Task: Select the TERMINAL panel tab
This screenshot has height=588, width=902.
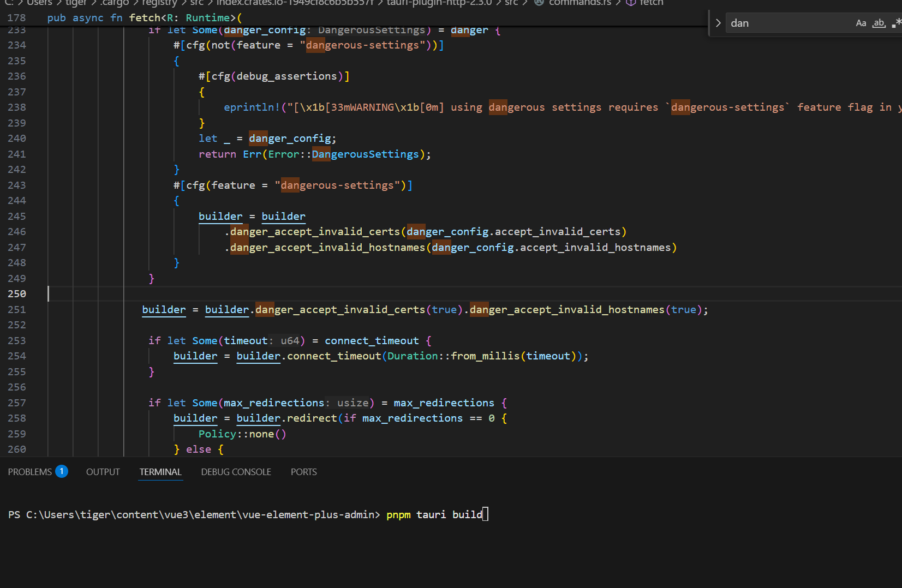Action: 160,472
